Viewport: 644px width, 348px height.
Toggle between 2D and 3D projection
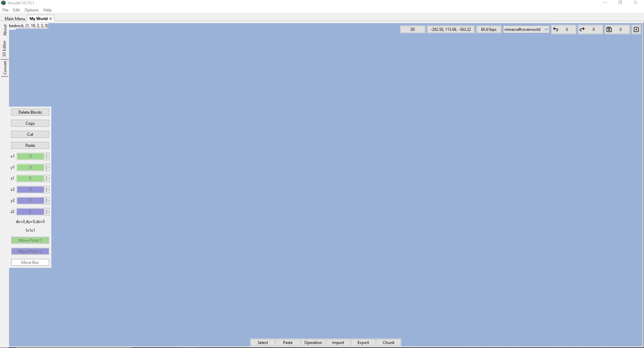[x=412, y=29]
